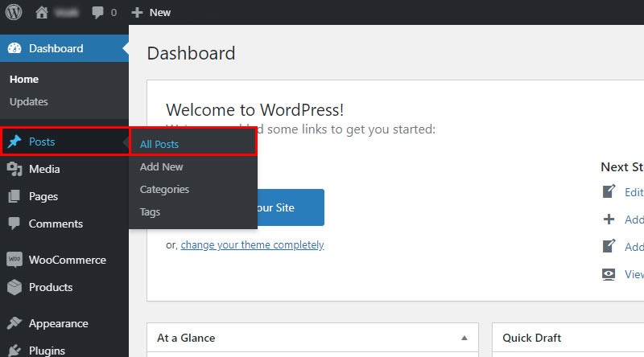The image size is (644, 357).
Task: Select All Posts in the flyout
Action: coord(159,145)
